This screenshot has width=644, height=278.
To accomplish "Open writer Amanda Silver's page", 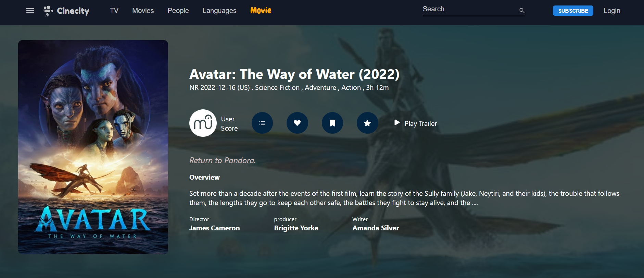I will 376,228.
